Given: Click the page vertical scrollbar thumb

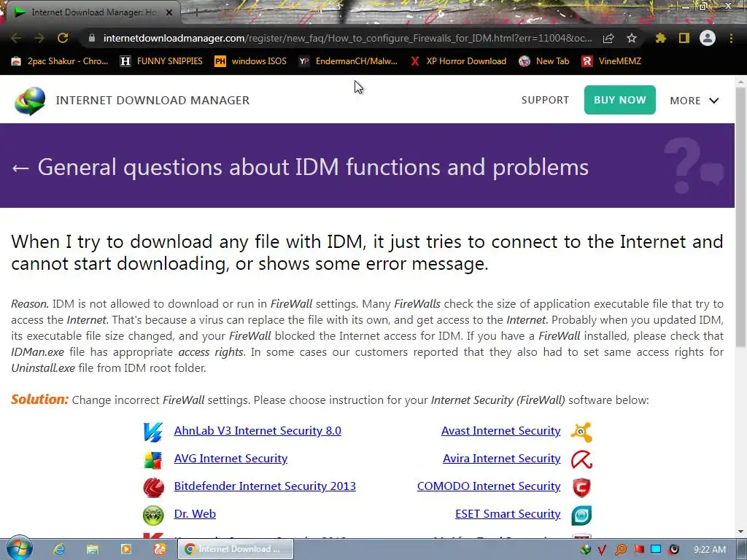Looking at the screenshot, I should coord(741,217).
